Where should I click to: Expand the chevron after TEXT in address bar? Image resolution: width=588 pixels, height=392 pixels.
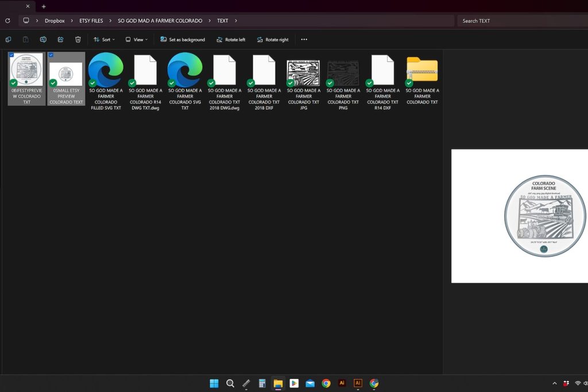(x=236, y=21)
